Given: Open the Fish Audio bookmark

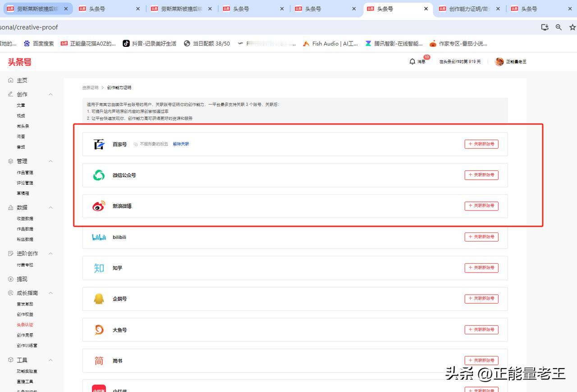Looking at the screenshot, I should click(330, 44).
